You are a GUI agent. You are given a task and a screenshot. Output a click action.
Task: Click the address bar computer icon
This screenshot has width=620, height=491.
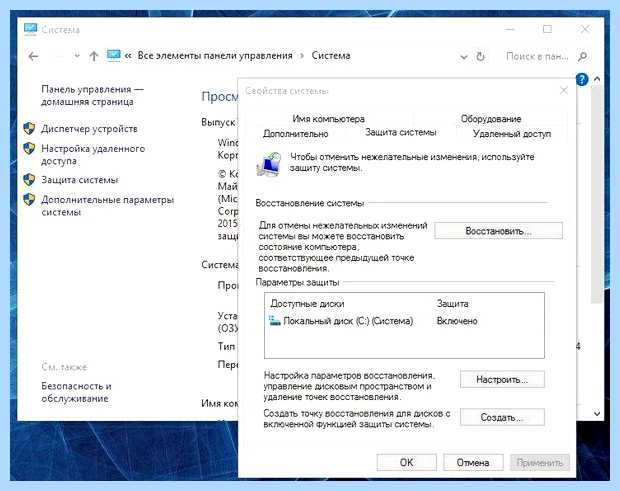coord(113,55)
